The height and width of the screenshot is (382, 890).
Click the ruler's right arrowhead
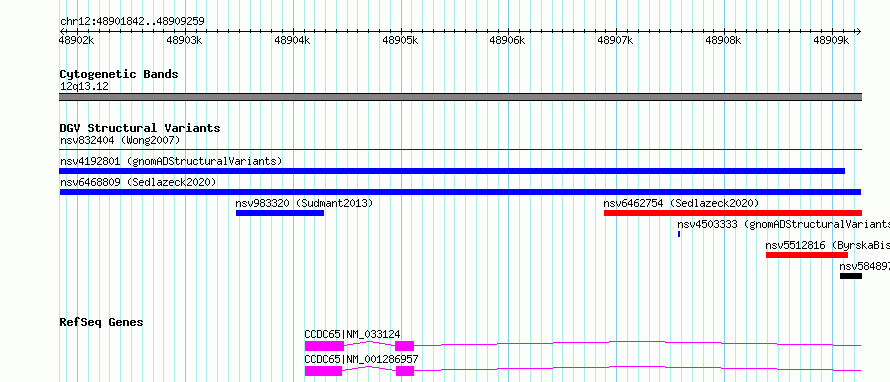tap(858, 31)
